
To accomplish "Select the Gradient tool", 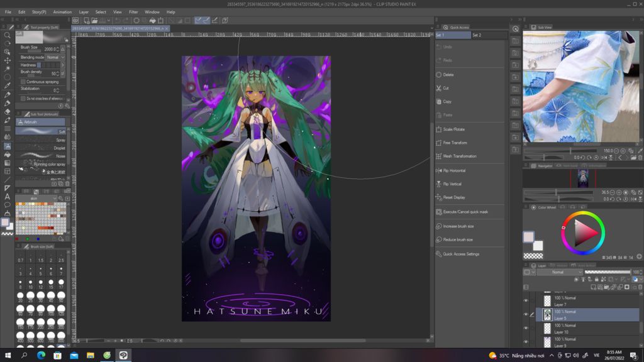I will tap(7, 163).
